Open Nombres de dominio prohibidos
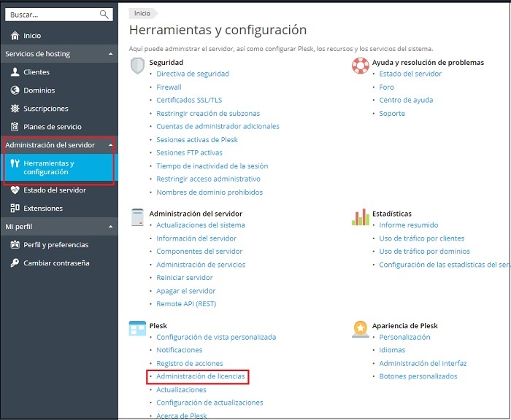 click(210, 192)
